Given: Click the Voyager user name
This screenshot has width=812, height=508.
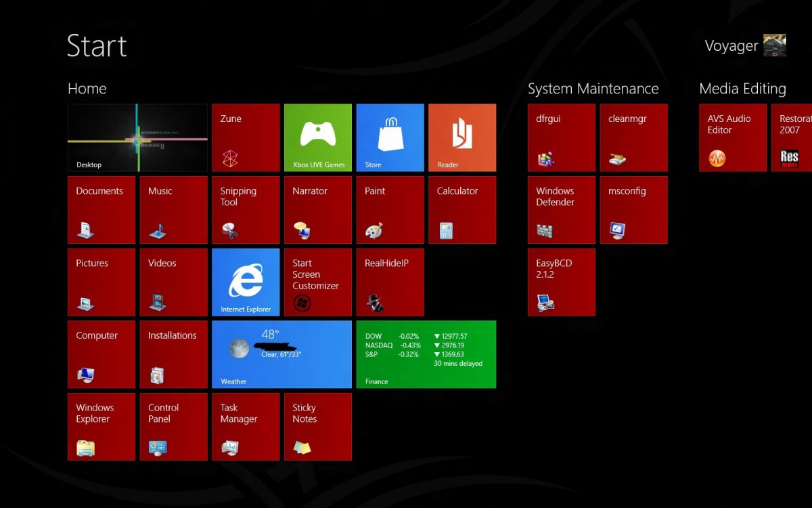Looking at the screenshot, I should pos(731,46).
